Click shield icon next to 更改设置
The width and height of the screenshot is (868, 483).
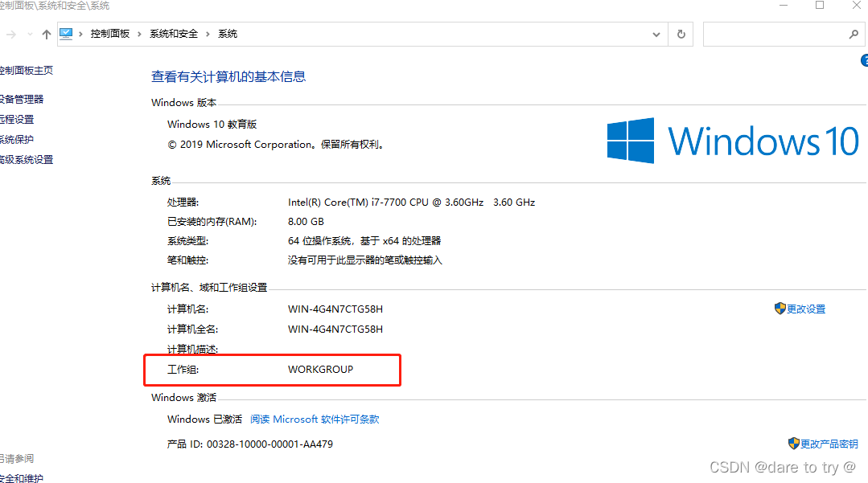point(780,309)
